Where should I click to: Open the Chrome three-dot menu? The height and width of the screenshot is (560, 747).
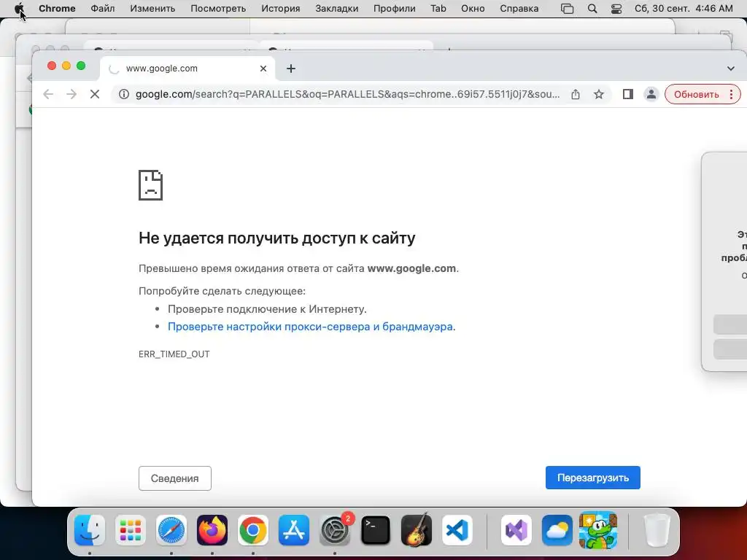tap(731, 94)
